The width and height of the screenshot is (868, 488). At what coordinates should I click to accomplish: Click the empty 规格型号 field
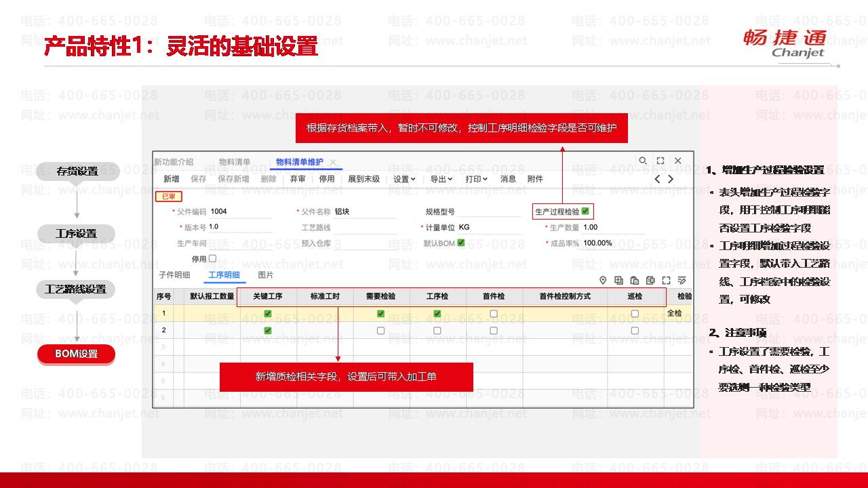489,211
